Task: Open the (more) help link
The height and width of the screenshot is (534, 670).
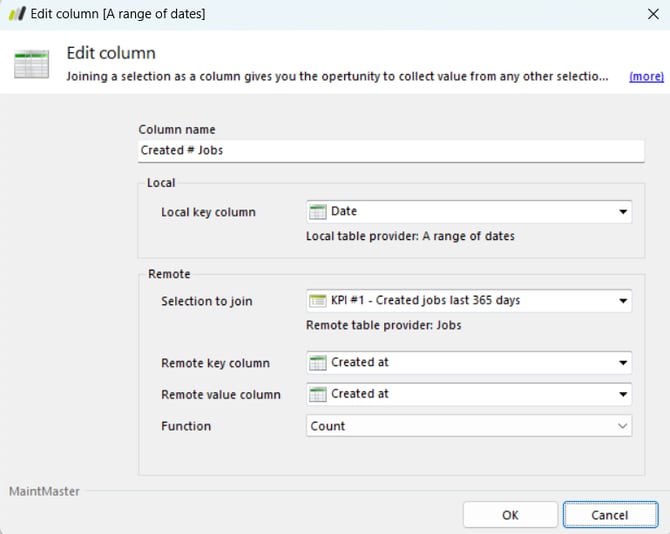Action: point(645,76)
